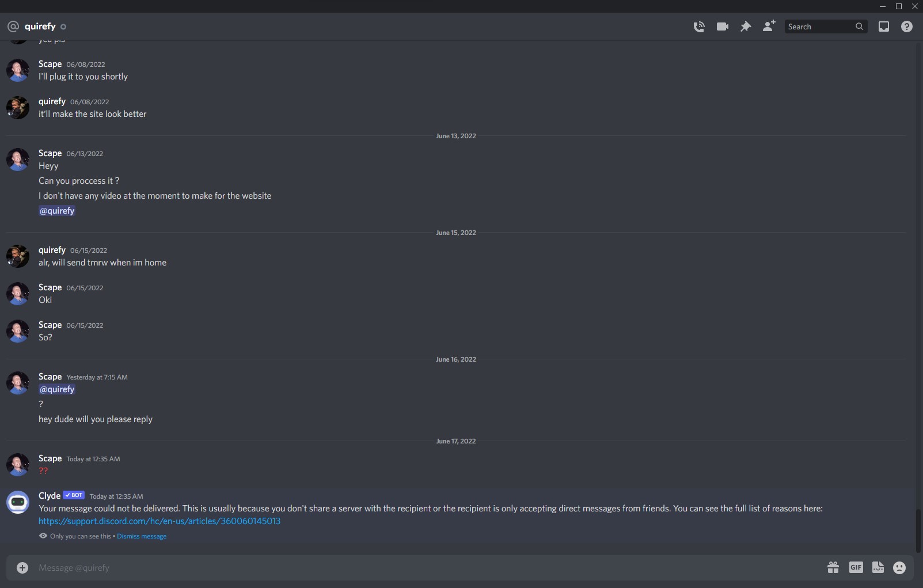Click quirefy's avatar on 'it'll make the site' message
The width and height of the screenshot is (923, 588).
click(x=18, y=108)
